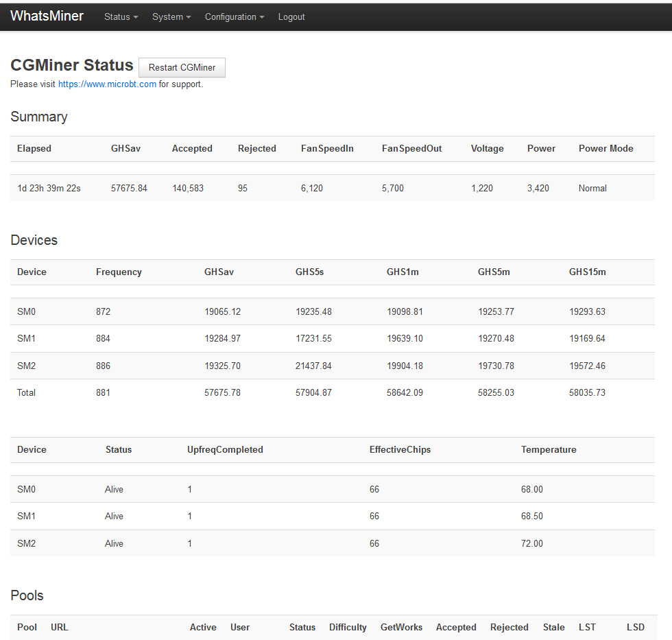Select SM2 temperature value 72.00

532,543
